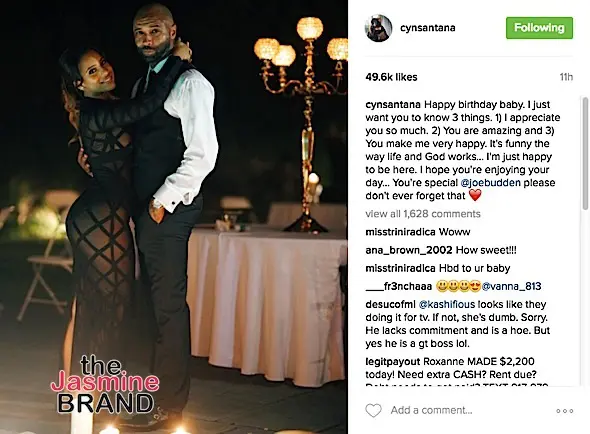Click the couple photo of the post
This screenshot has height=434, width=590.
pyautogui.click(x=174, y=217)
